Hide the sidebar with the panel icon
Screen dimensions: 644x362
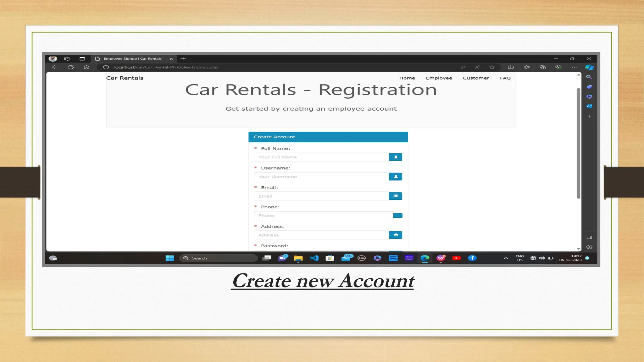589,238
